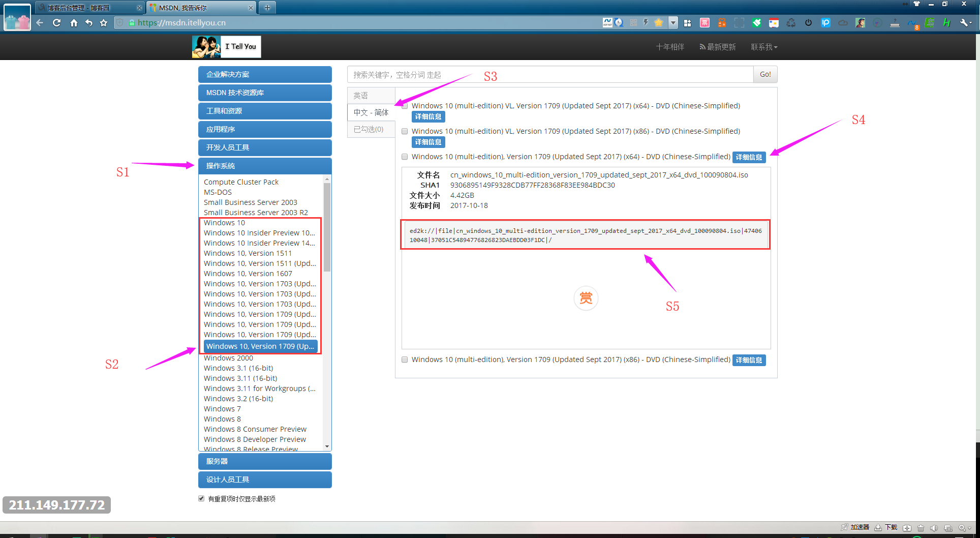Click the cloud extension icon
The width and height of the screenshot is (980, 538).
(x=843, y=22)
